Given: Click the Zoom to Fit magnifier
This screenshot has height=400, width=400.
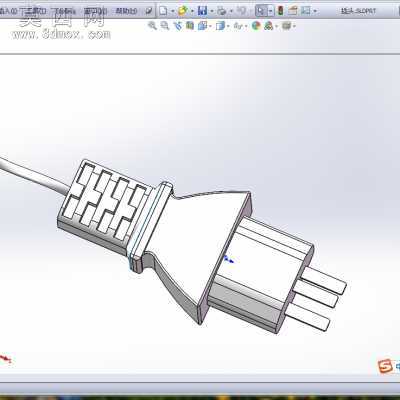Looking at the screenshot, I should (152, 25).
